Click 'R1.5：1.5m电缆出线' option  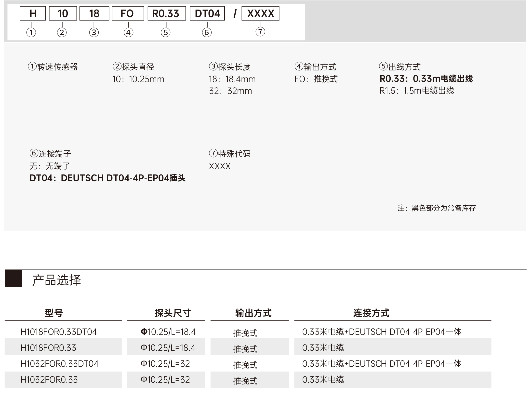pos(417,91)
